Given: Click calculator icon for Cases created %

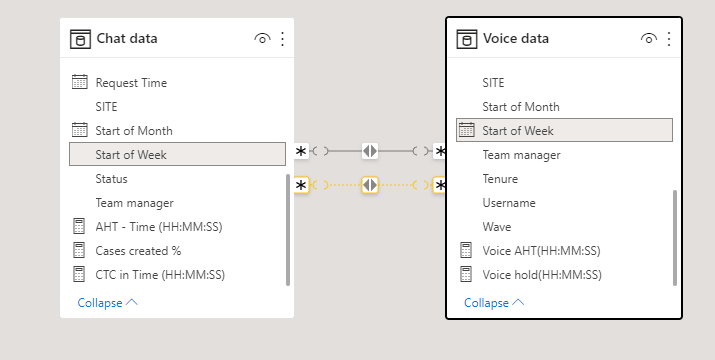Looking at the screenshot, I should point(79,250).
